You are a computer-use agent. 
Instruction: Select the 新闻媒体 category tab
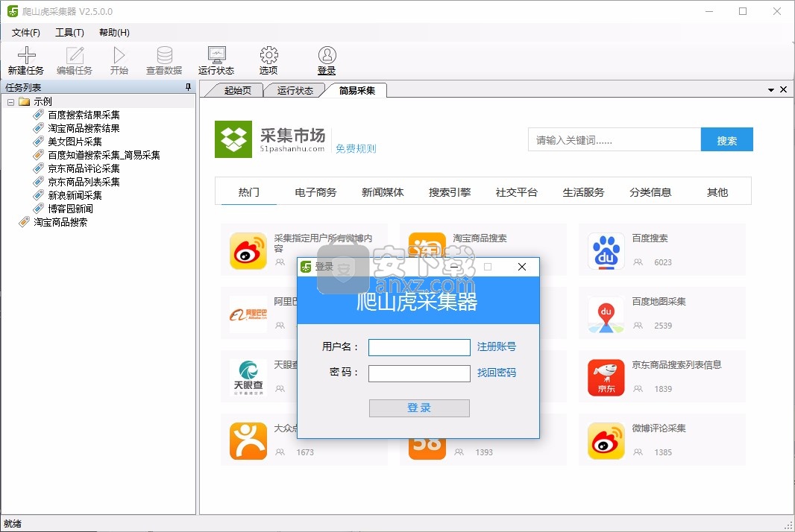point(383,192)
